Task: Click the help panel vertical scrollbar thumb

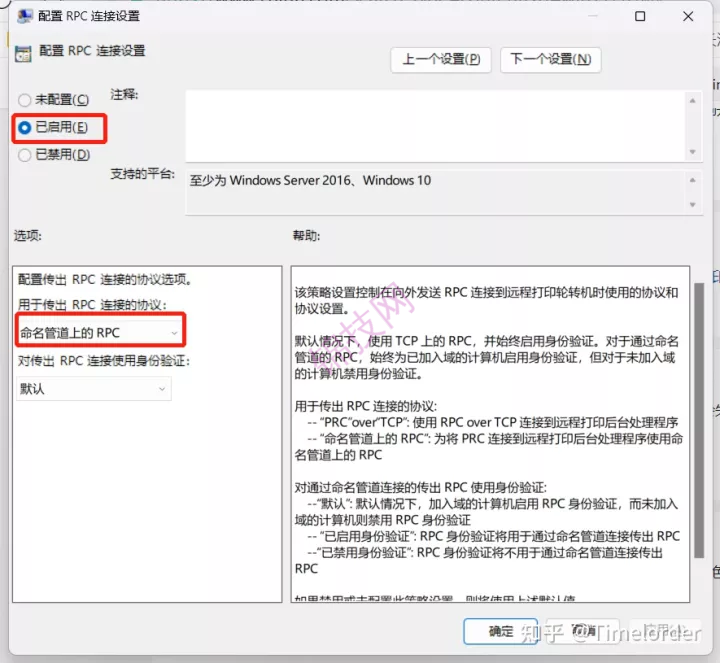Action: pos(699,421)
